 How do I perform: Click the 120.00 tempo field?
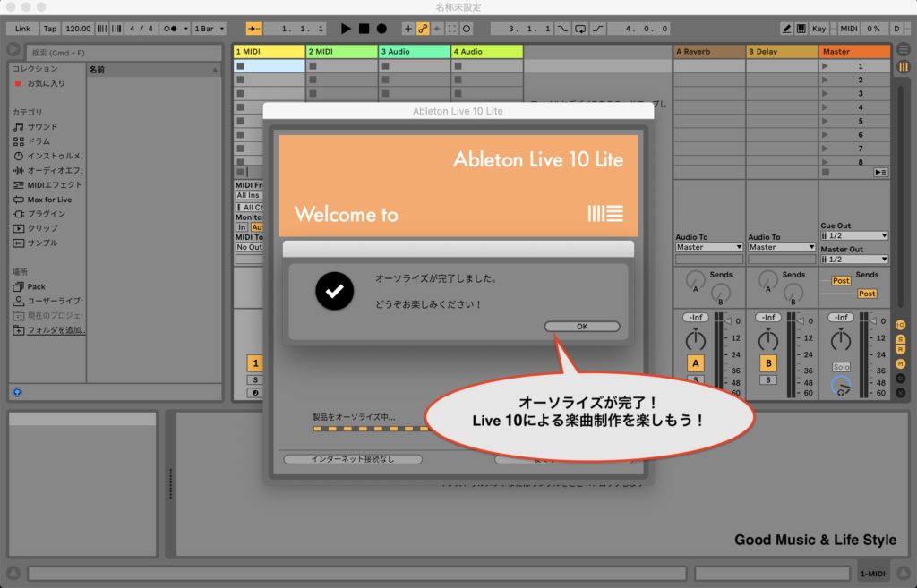click(x=78, y=28)
